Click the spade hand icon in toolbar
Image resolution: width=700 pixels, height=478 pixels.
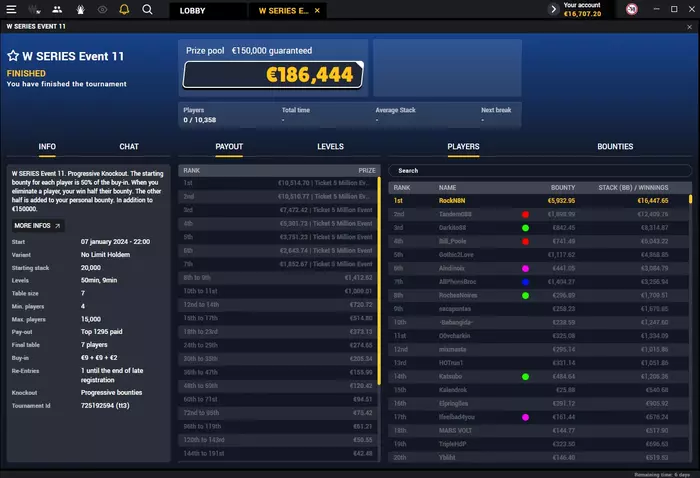pos(80,9)
